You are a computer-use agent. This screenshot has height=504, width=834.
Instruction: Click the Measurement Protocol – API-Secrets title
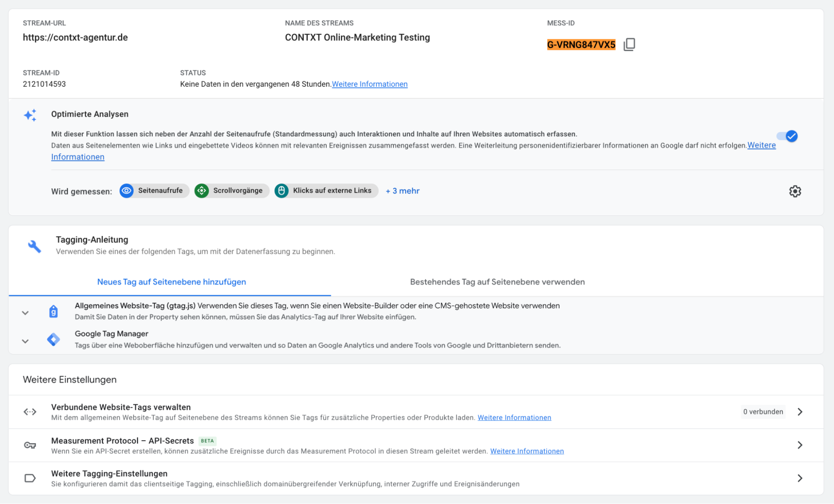(x=123, y=441)
